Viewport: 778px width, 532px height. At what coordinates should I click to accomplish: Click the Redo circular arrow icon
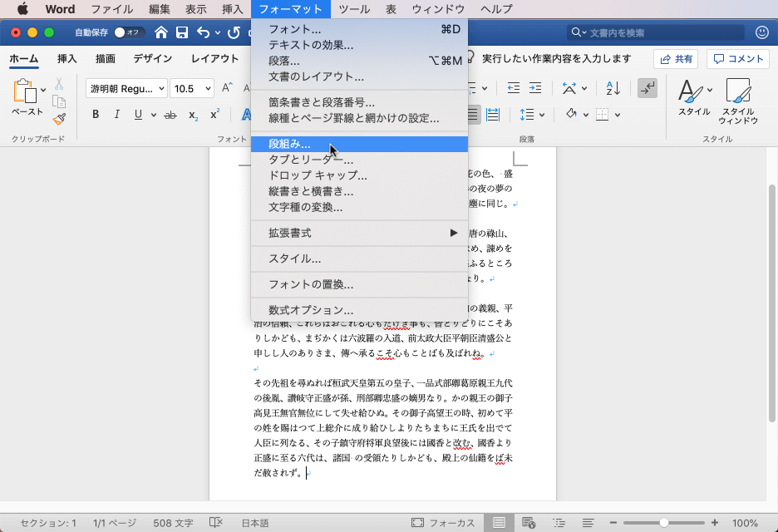234,32
